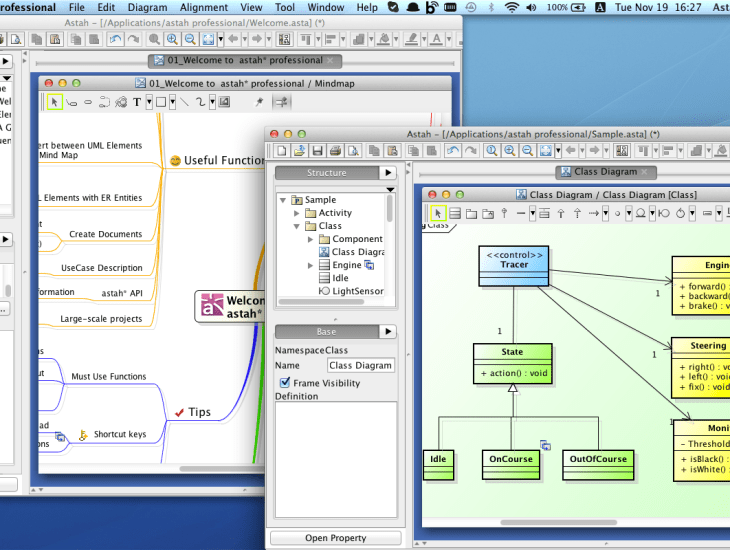Click the Name field showing Class Diagram
730x550 pixels.
(360, 366)
